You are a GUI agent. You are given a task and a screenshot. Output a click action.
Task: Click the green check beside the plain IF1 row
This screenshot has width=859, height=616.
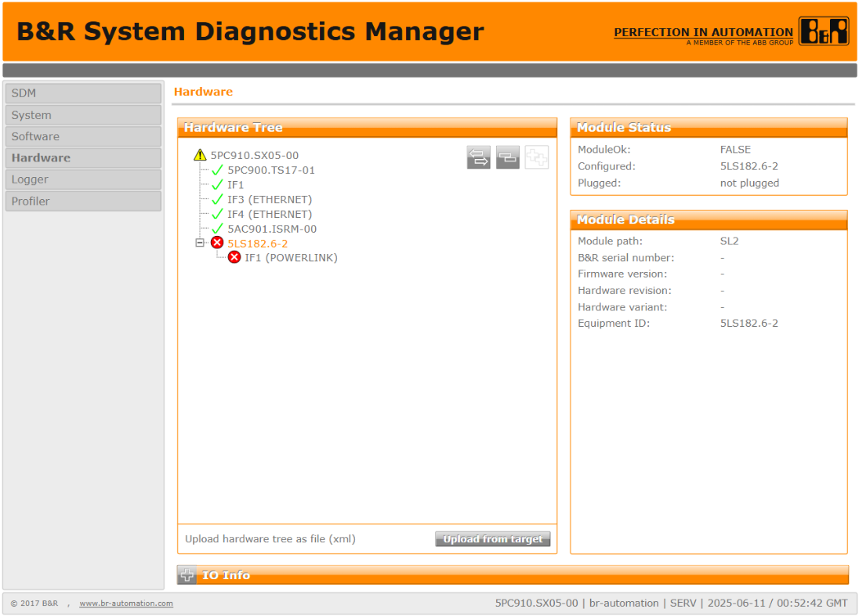pos(217,185)
